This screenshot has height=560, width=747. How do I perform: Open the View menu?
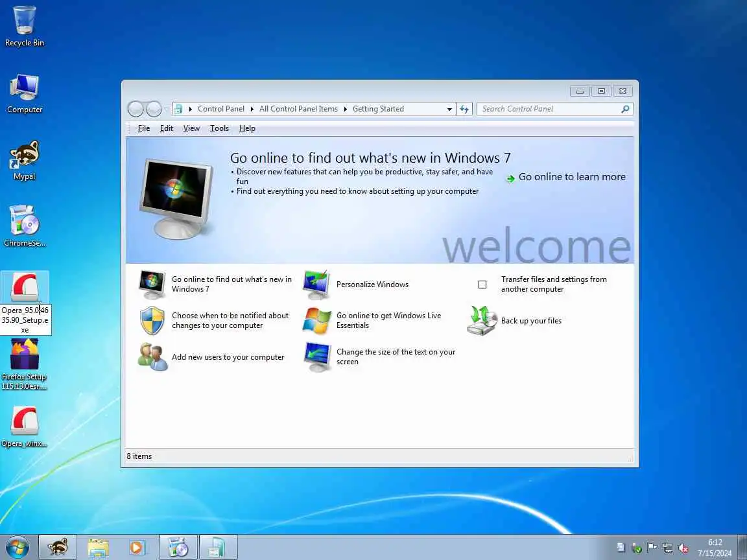coord(191,128)
